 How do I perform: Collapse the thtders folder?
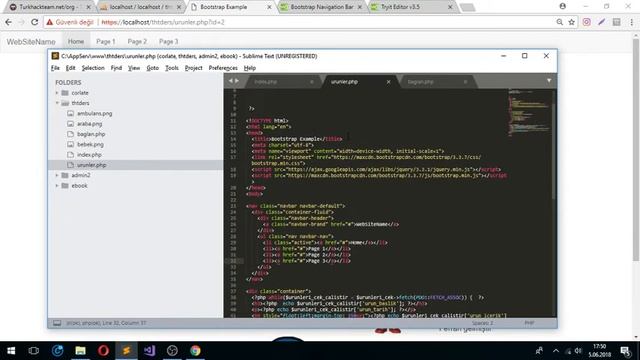coord(57,103)
